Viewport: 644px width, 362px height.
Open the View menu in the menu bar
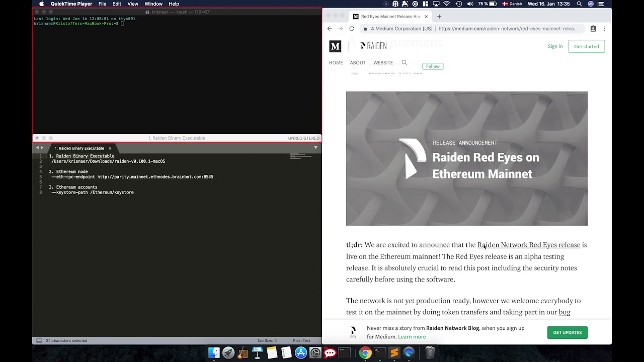point(133,4)
